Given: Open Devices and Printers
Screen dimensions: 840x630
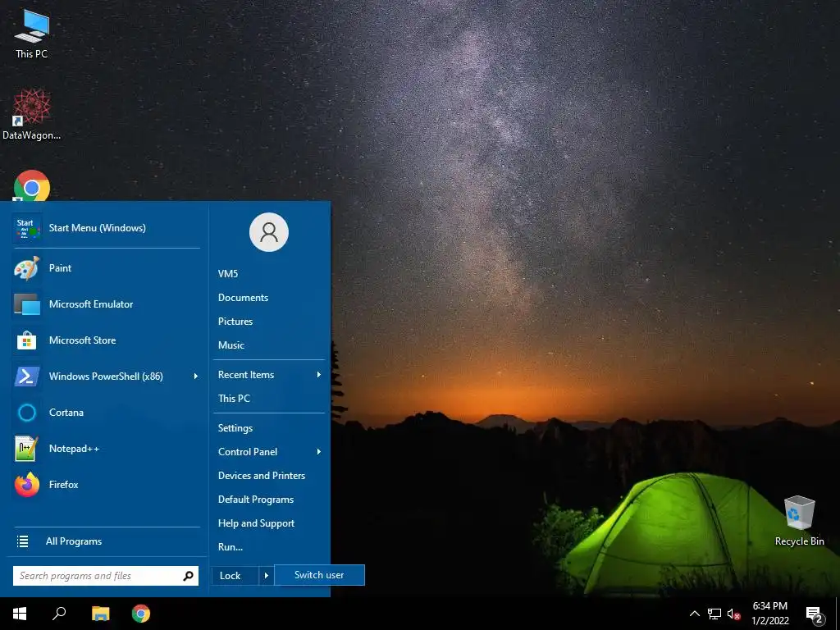Looking at the screenshot, I should click(262, 475).
